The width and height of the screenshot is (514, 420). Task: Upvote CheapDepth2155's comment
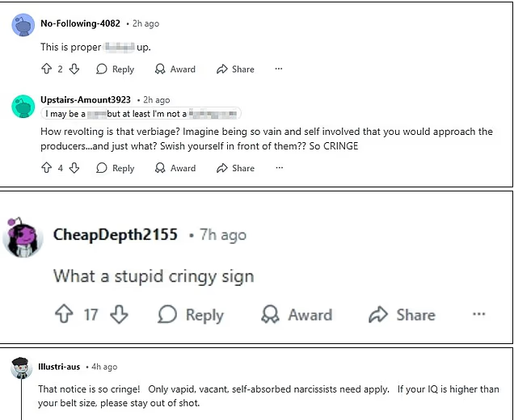[63, 314]
